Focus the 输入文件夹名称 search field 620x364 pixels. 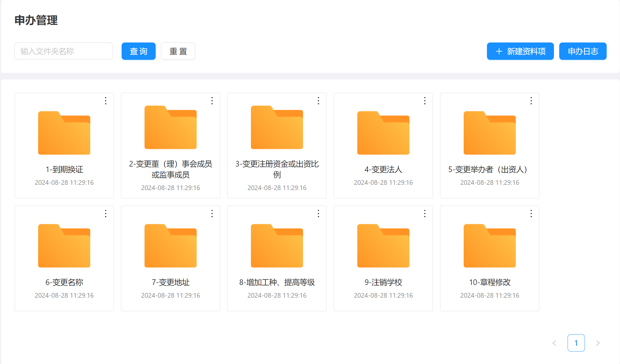64,51
